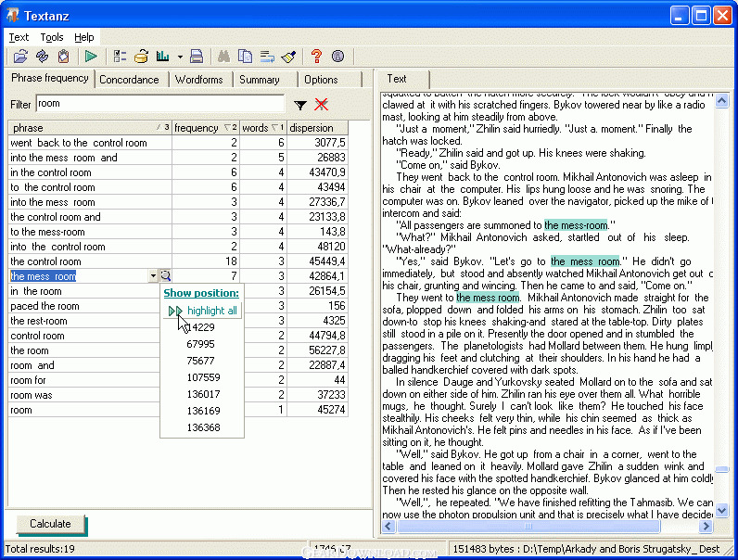The image size is (738, 560).
Task: Click the highlight all arrow icon in popup
Action: point(175,311)
